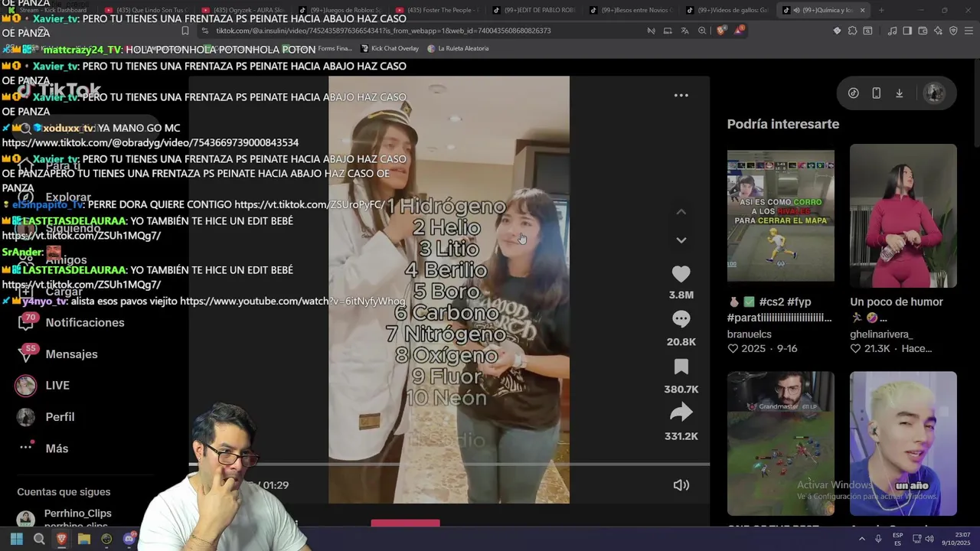Viewport: 980px width, 551px height.
Task: Open the Windows Start menu
Action: (x=16, y=540)
